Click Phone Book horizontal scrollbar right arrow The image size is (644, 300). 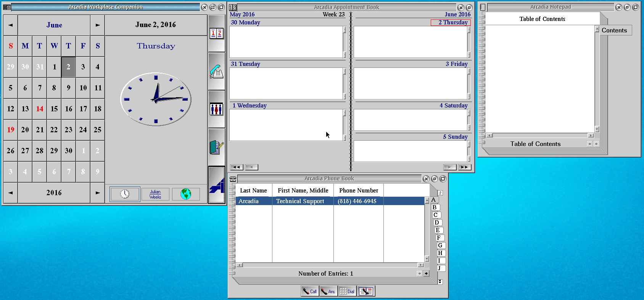tap(420, 265)
